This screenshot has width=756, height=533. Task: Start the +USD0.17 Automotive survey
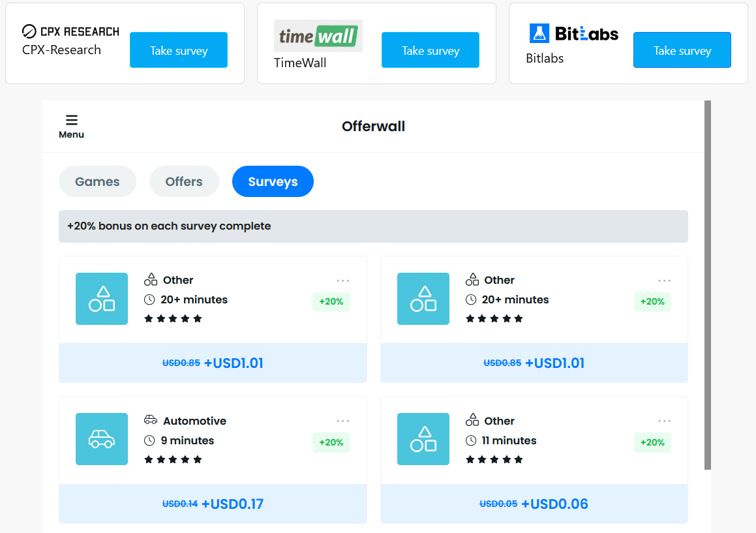(x=213, y=504)
